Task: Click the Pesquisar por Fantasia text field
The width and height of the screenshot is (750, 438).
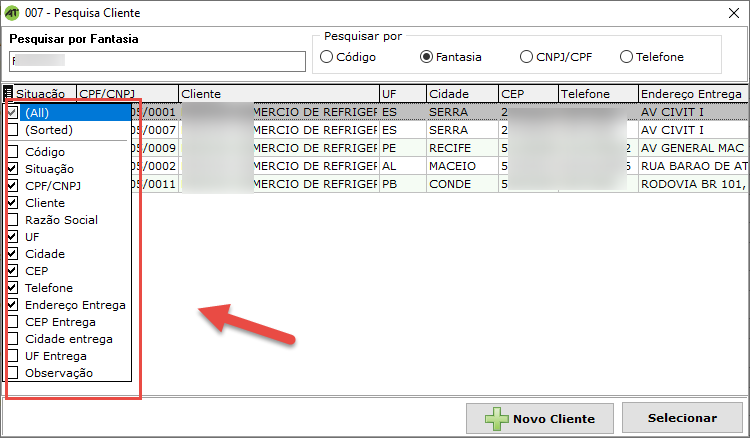Action: [x=157, y=61]
